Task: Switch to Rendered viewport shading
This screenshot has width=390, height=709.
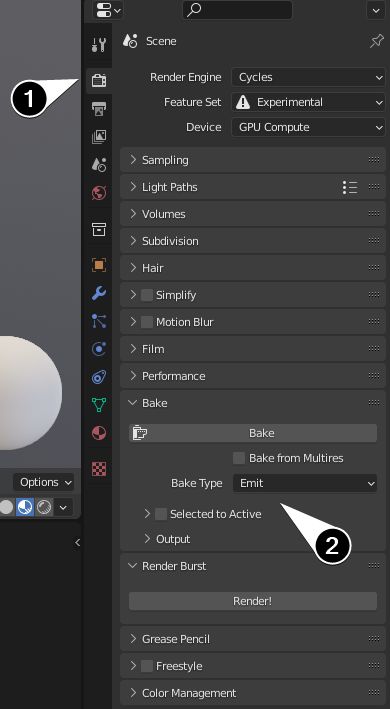Action: (x=44, y=507)
